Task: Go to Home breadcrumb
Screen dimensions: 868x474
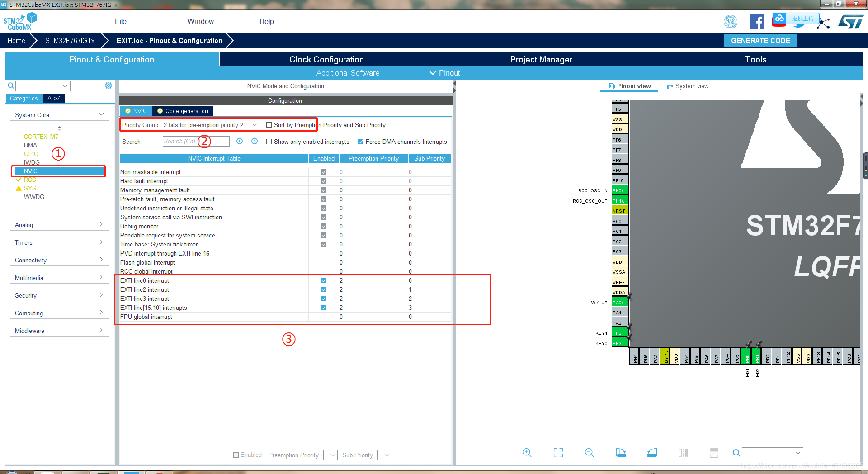Action: point(16,41)
